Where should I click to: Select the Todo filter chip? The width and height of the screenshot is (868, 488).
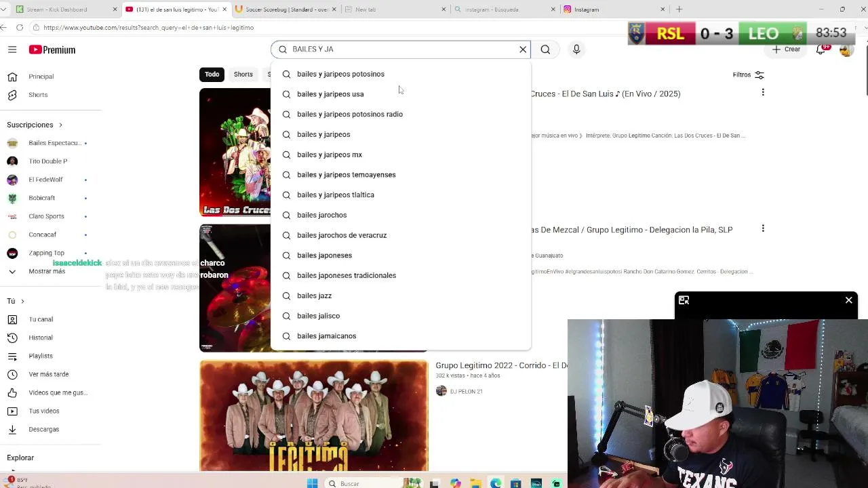pos(212,75)
